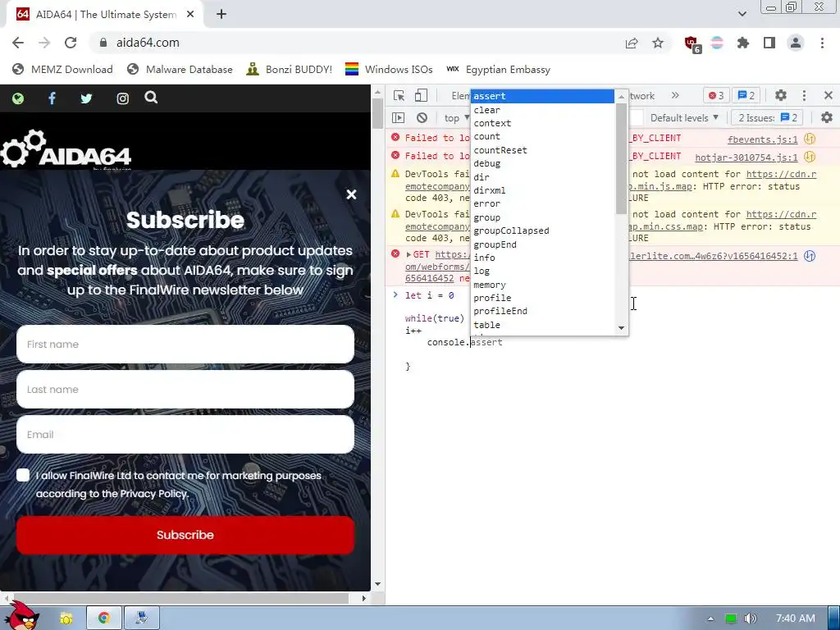Click the browser back arrow

pos(18,43)
